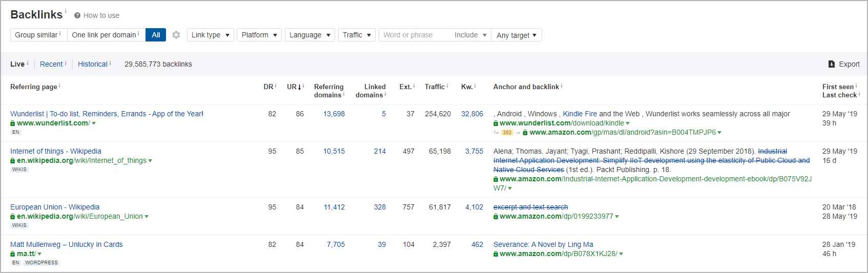The width and height of the screenshot is (868, 273).
Task: Open the Include dropdown
Action: [470, 35]
